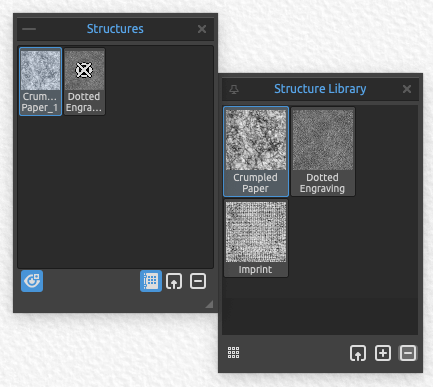Image resolution: width=433 pixels, height=387 pixels.
Task: Pick Dotted Engraving in the Structure Library
Action: [x=323, y=152]
